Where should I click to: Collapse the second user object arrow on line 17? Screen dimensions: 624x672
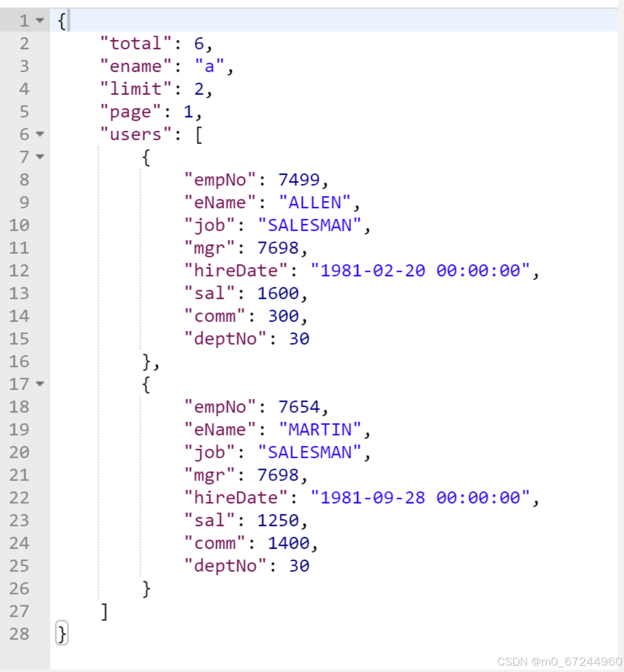point(40,384)
